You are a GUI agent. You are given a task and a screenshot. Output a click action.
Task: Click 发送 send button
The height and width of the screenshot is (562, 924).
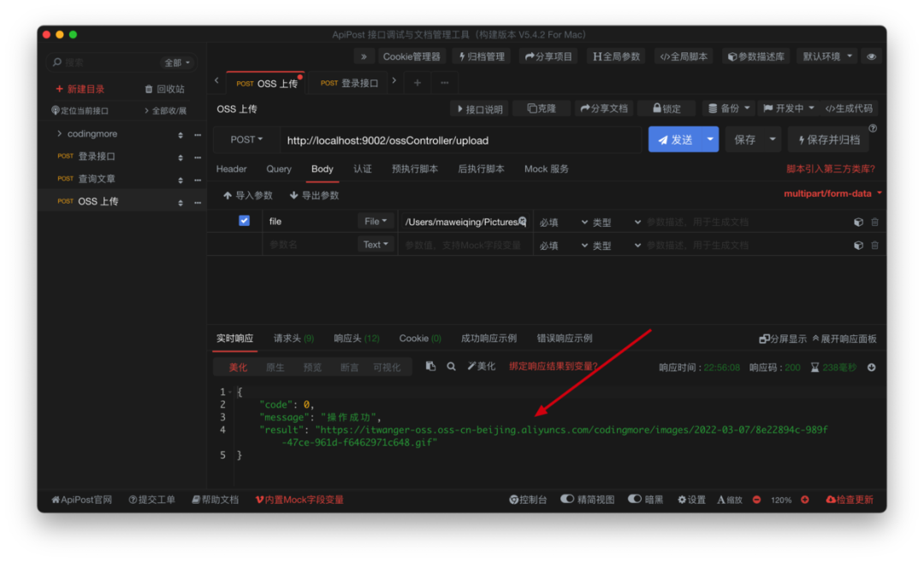pos(675,139)
